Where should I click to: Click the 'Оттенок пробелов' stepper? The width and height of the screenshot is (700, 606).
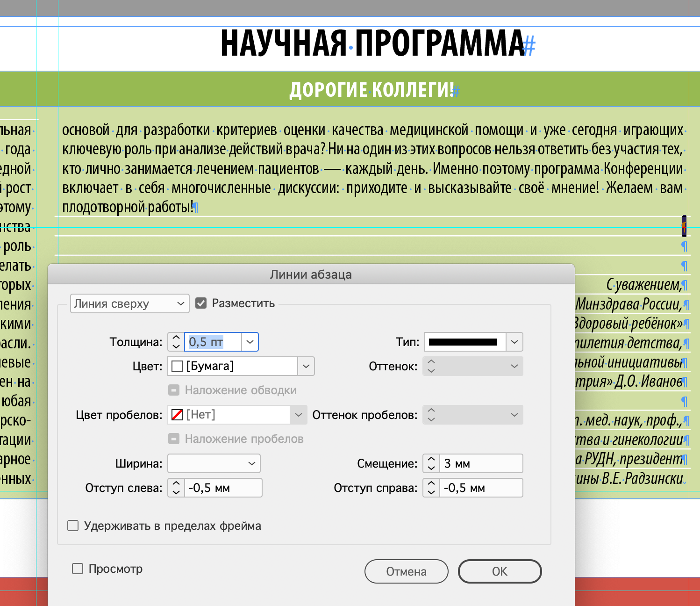tap(431, 415)
